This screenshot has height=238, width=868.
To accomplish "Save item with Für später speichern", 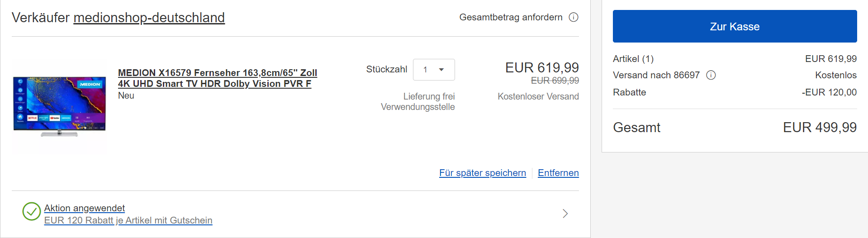I will pyautogui.click(x=483, y=173).
